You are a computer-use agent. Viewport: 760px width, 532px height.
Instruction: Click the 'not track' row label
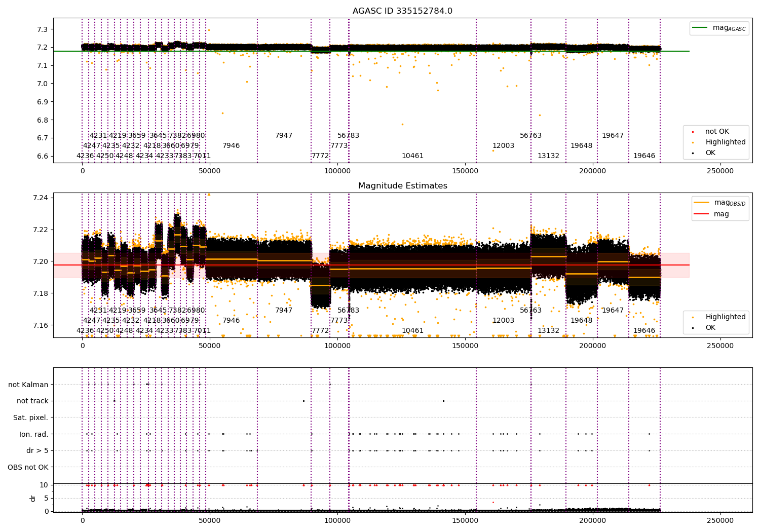coord(32,401)
